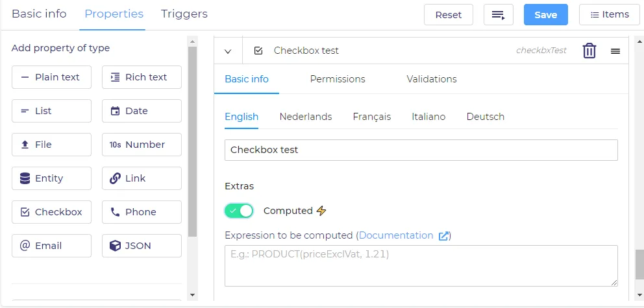Click the Computed lightning bolt icon

pyautogui.click(x=321, y=211)
